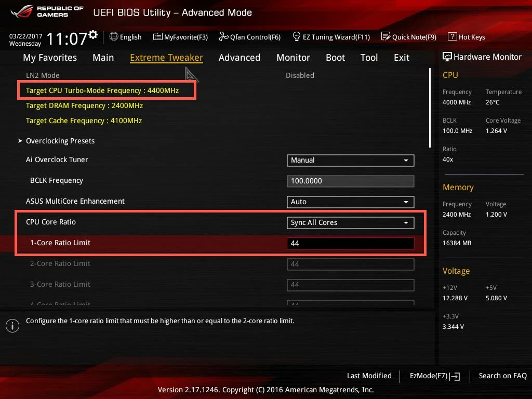This screenshot has height=399, width=532.
Task: Open the ASUS MultiCore Enhancement dropdown
Action: (350, 202)
